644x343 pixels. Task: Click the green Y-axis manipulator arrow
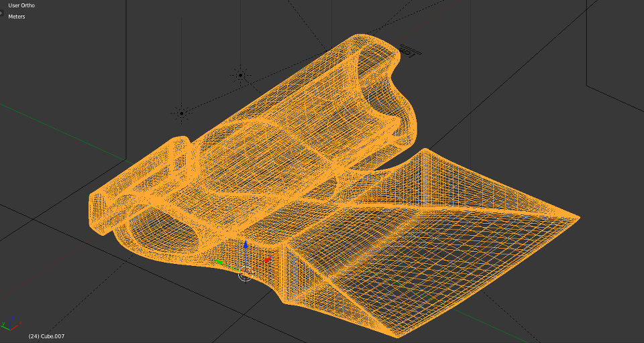[x=218, y=263]
